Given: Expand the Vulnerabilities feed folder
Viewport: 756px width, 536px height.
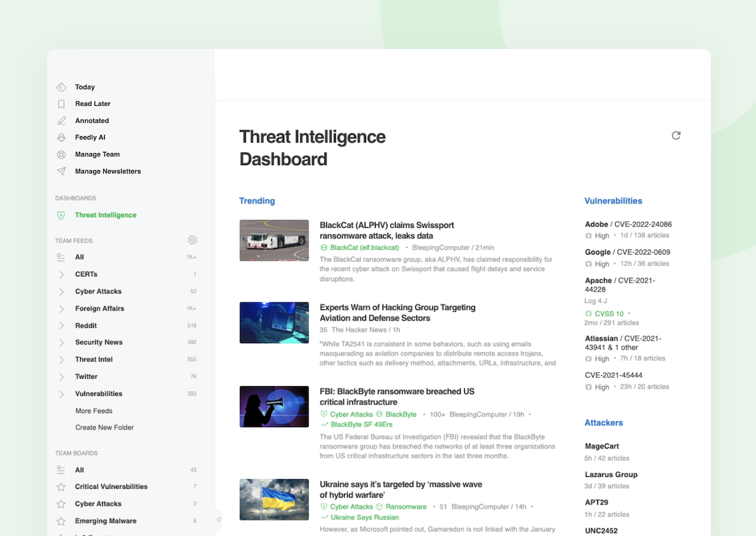Looking at the screenshot, I should pyautogui.click(x=61, y=394).
